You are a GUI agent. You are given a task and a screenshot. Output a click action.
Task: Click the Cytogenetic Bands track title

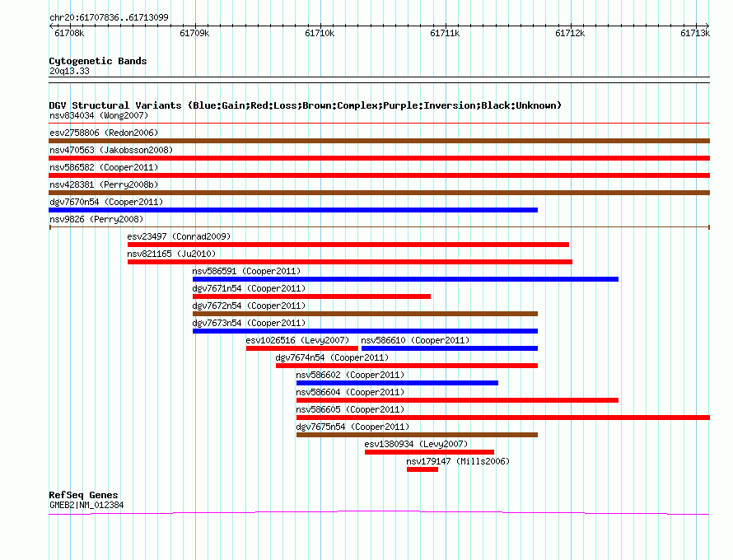click(x=98, y=61)
